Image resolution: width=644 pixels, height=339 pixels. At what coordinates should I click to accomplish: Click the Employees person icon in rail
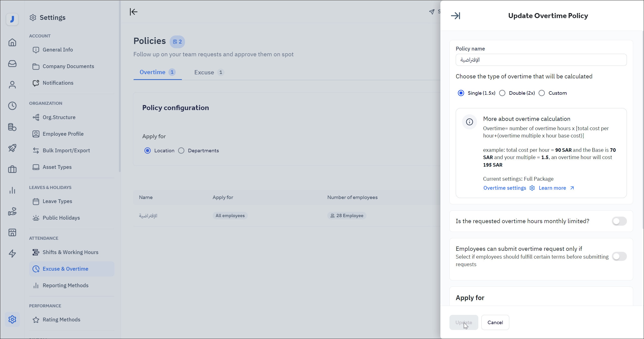coord(12,85)
